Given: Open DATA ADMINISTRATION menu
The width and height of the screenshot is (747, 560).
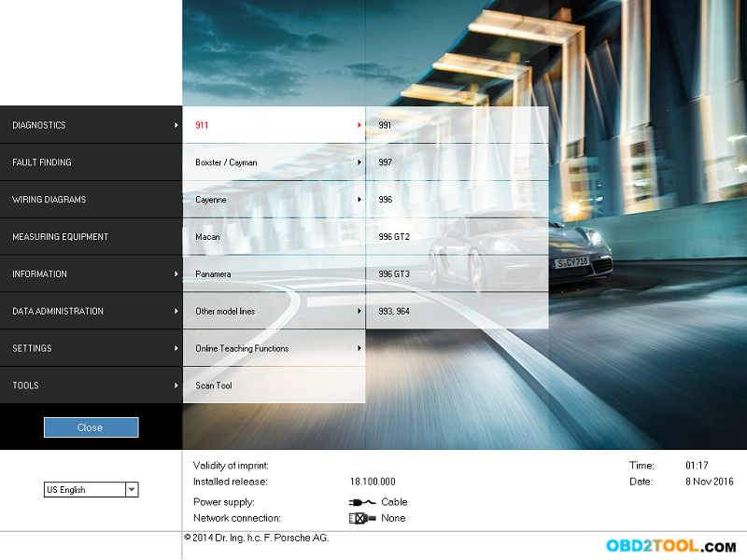Looking at the screenshot, I should 91,311.
